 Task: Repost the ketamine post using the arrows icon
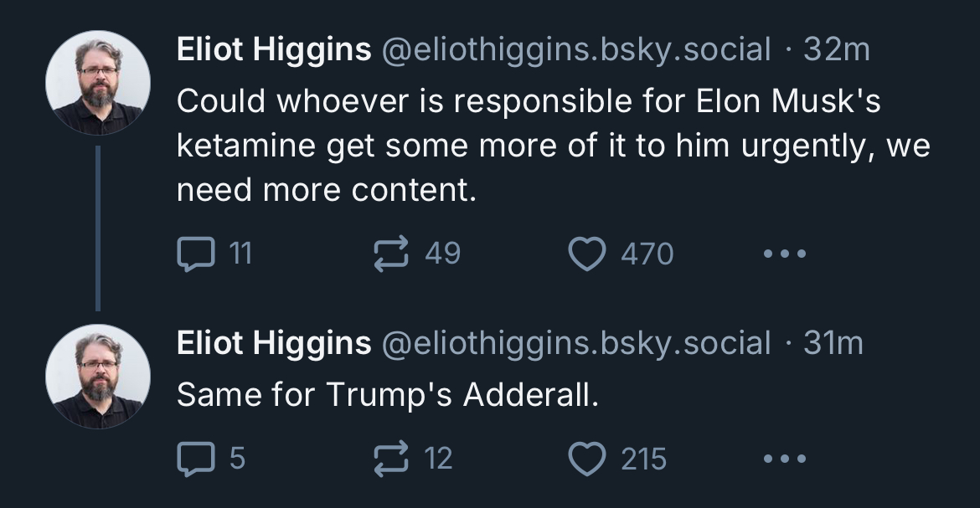click(391, 254)
